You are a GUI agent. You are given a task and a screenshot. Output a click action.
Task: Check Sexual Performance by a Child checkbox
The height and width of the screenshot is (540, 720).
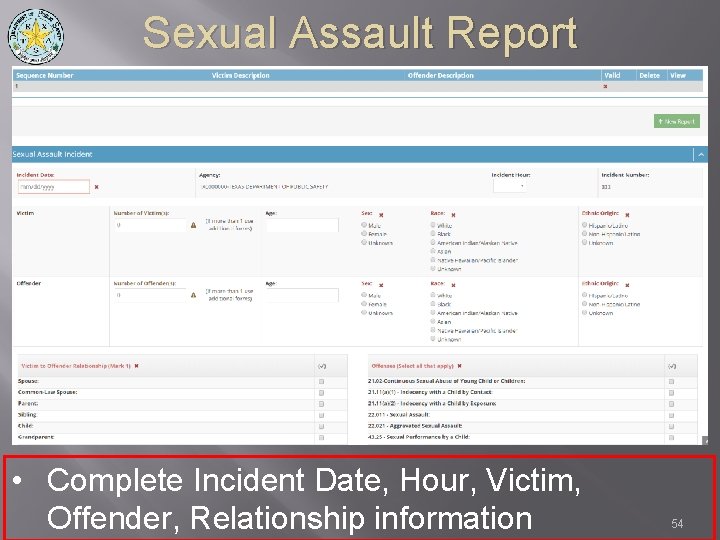pyautogui.click(x=671, y=438)
